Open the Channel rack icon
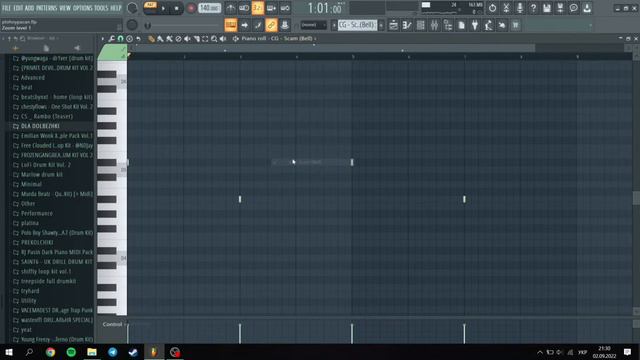The width and height of the screenshot is (640, 360). [x=420, y=25]
